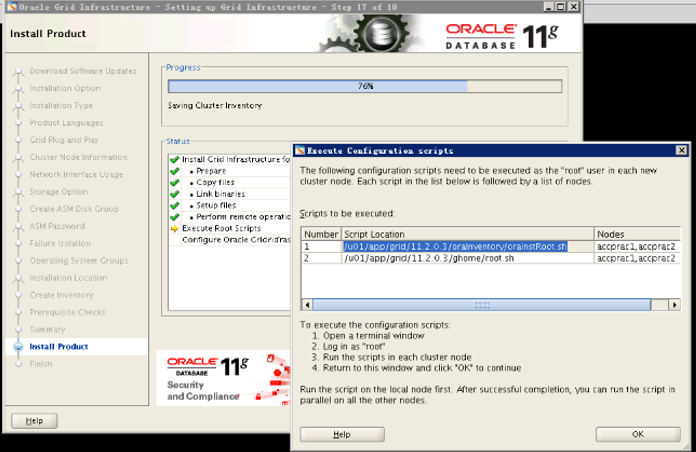Click Help button in the scripts dialog
Viewport: 696px width, 452px height.
click(x=342, y=434)
